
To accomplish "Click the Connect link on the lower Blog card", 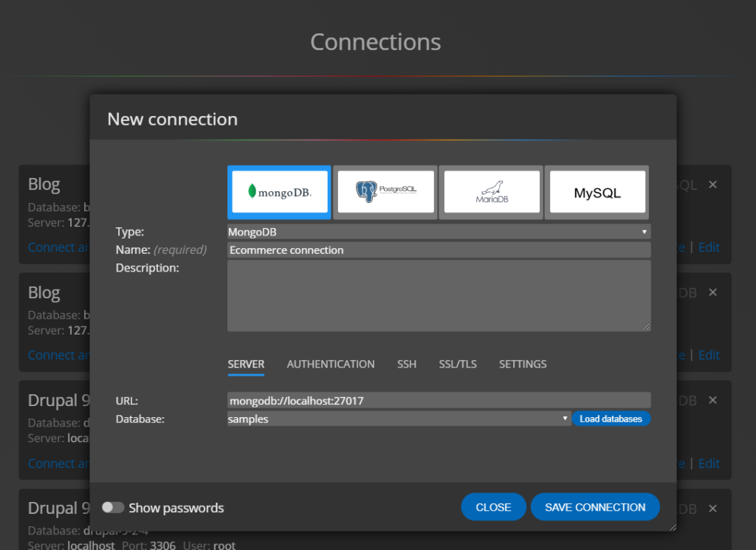I will coord(58,355).
